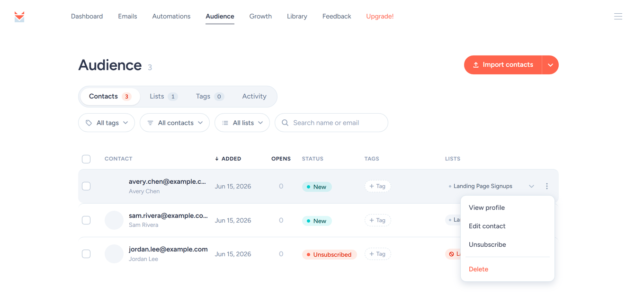The image size is (644, 296).
Task: Choose View profile from the context menu
Action: (x=487, y=207)
